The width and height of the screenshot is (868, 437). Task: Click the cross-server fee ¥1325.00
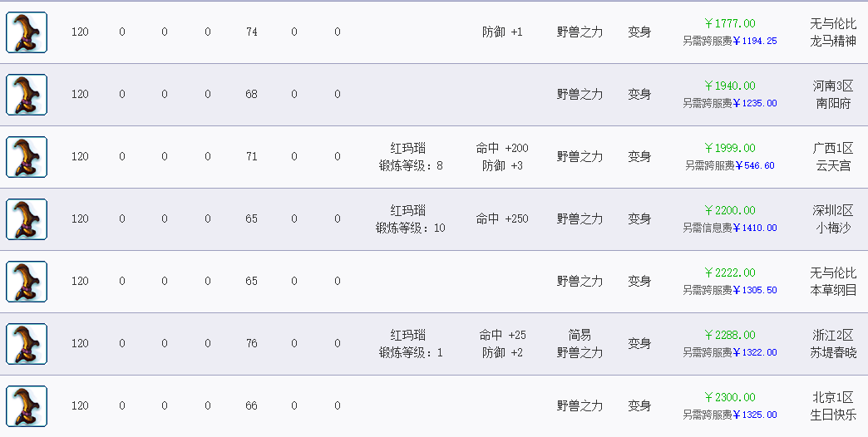[x=755, y=415]
